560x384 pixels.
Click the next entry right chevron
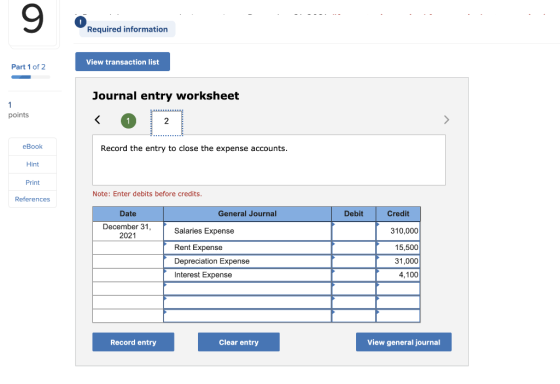click(x=446, y=120)
